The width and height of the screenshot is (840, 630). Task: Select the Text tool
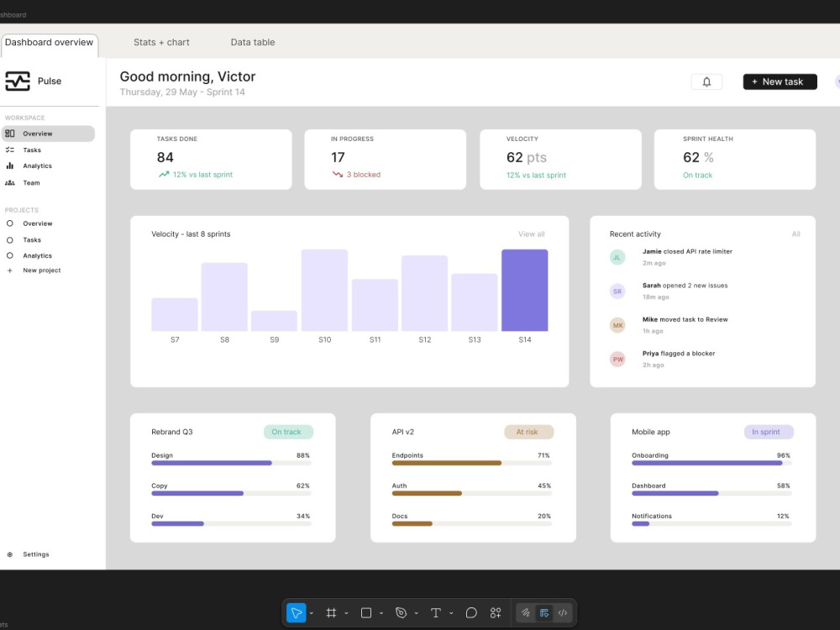pos(436,613)
